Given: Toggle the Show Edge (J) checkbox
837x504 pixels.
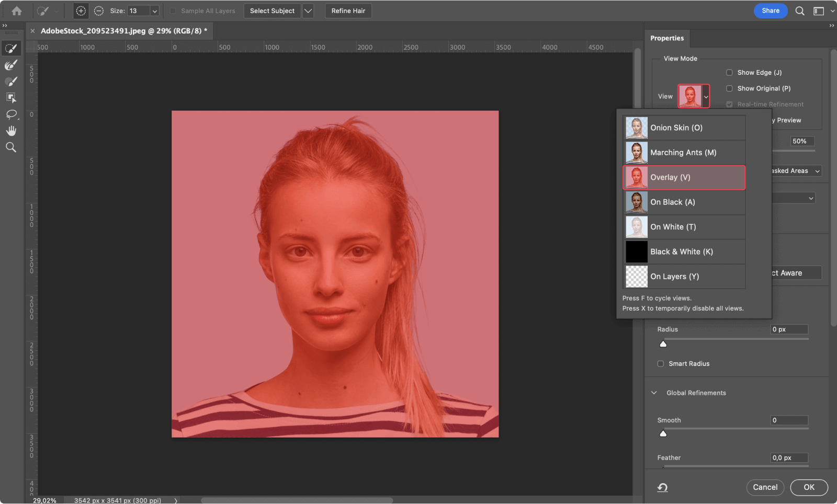Looking at the screenshot, I should click(729, 73).
